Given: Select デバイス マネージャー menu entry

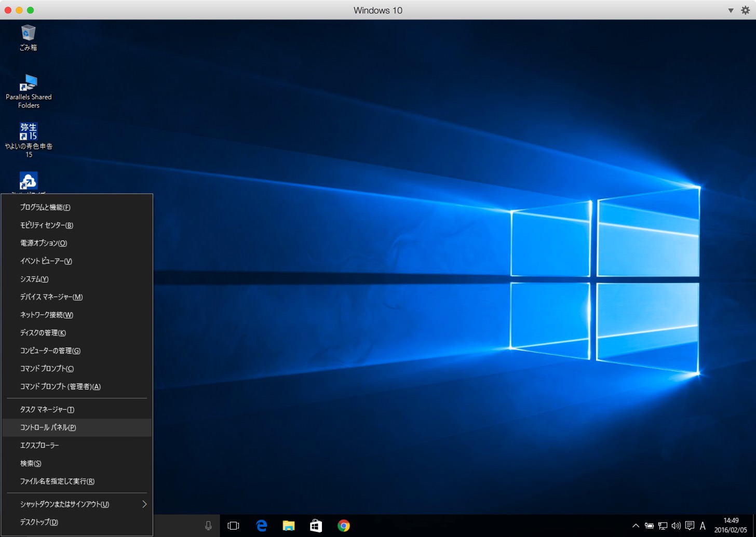Looking at the screenshot, I should [77, 297].
